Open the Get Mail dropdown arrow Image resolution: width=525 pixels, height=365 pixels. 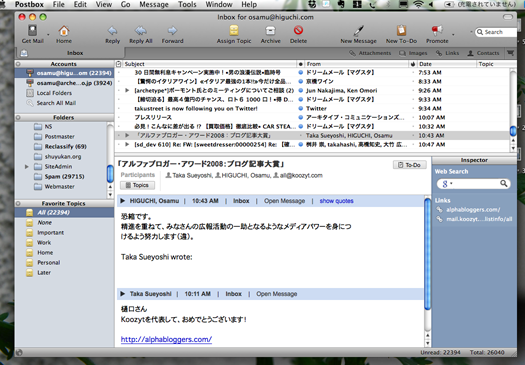click(48, 34)
